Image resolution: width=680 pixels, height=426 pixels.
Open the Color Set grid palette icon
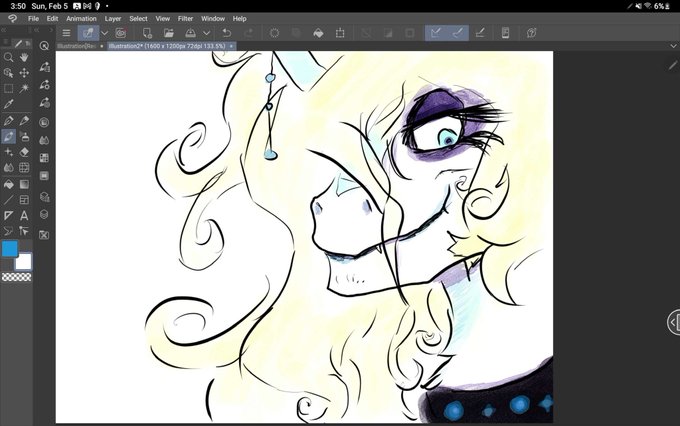pos(44,158)
